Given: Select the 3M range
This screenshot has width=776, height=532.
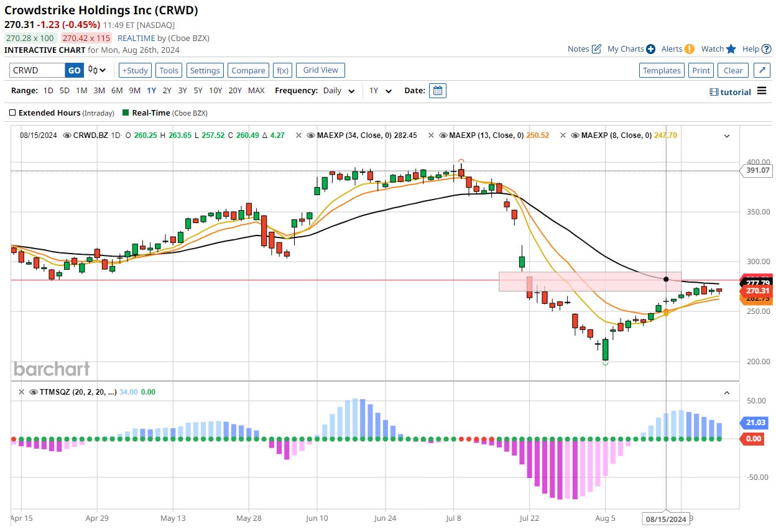Looking at the screenshot, I should coord(99,91).
